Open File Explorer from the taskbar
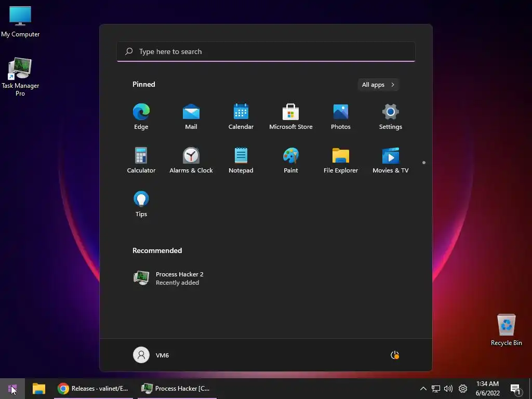Image resolution: width=532 pixels, height=399 pixels. pyautogui.click(x=39, y=389)
